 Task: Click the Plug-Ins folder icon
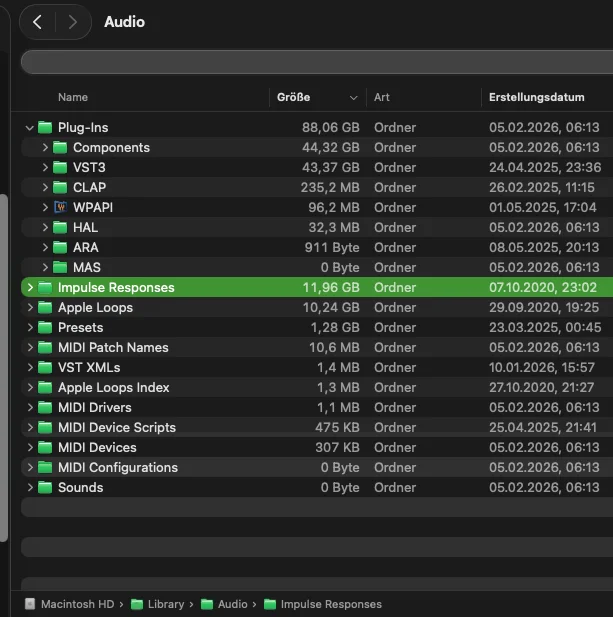click(x=45, y=128)
